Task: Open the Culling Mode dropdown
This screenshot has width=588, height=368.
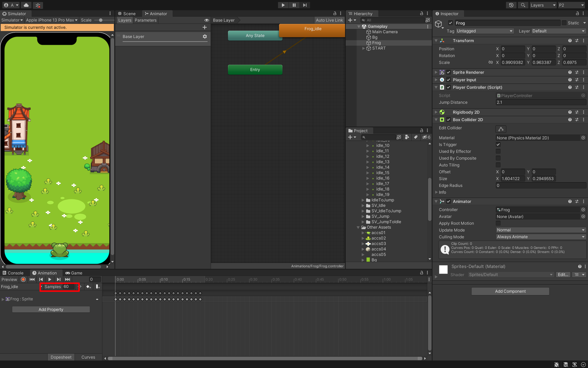Action: coord(541,237)
